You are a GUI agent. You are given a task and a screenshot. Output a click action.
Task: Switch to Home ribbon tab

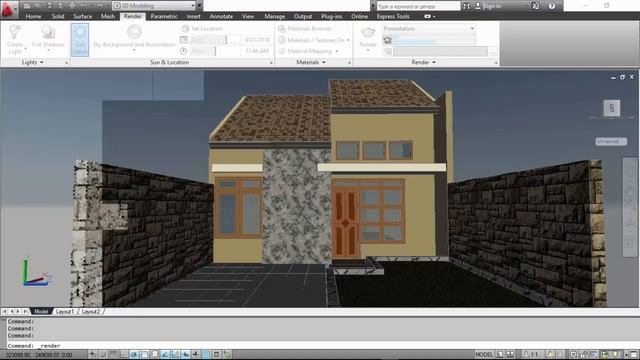(33, 16)
